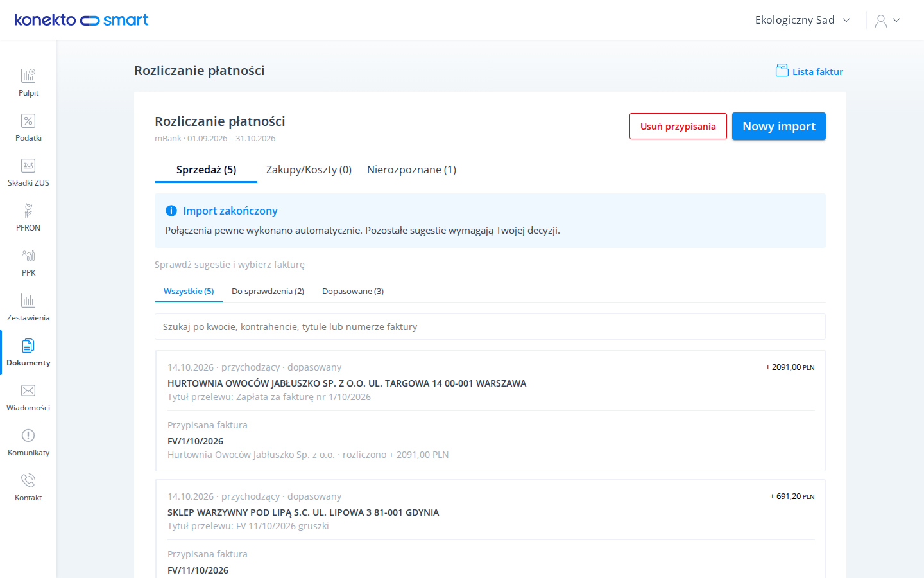
Task: Open the Podatki taxes section
Action: click(28, 121)
